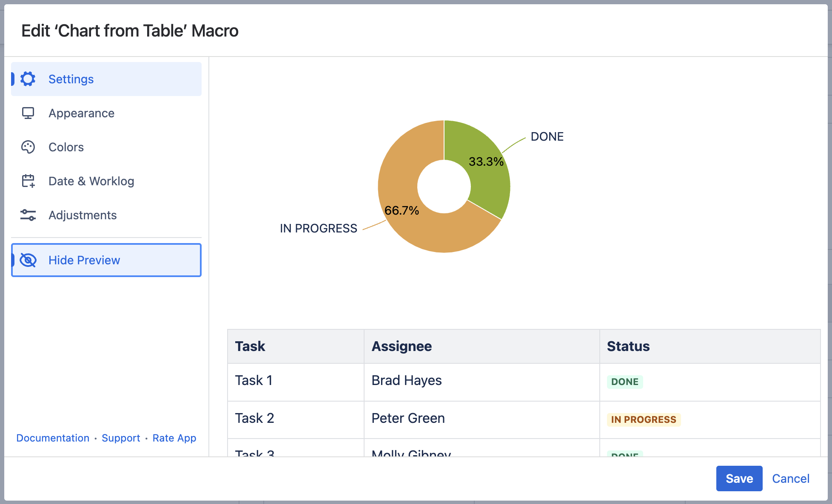832x504 pixels.
Task: Click the Support link
Action: [121, 438]
